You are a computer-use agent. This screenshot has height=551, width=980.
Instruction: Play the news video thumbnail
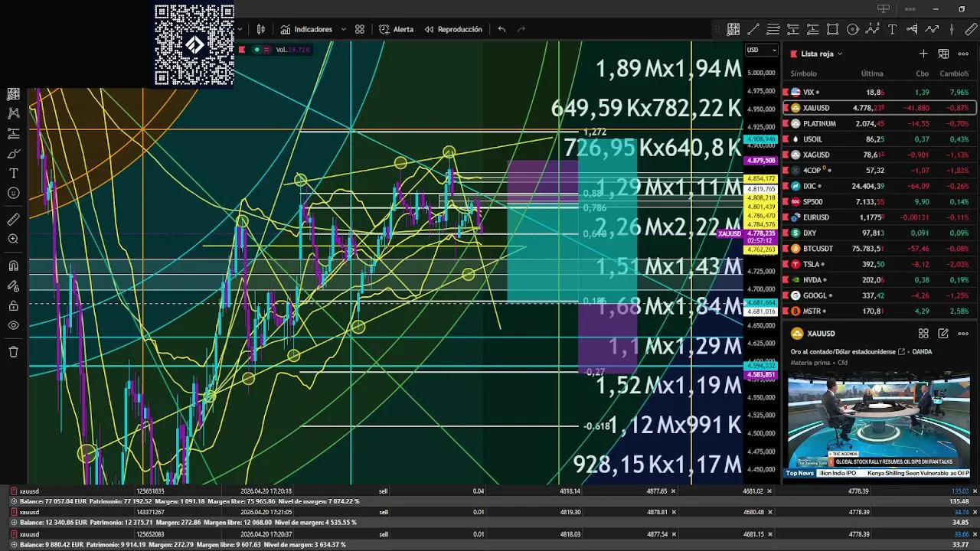click(x=879, y=425)
